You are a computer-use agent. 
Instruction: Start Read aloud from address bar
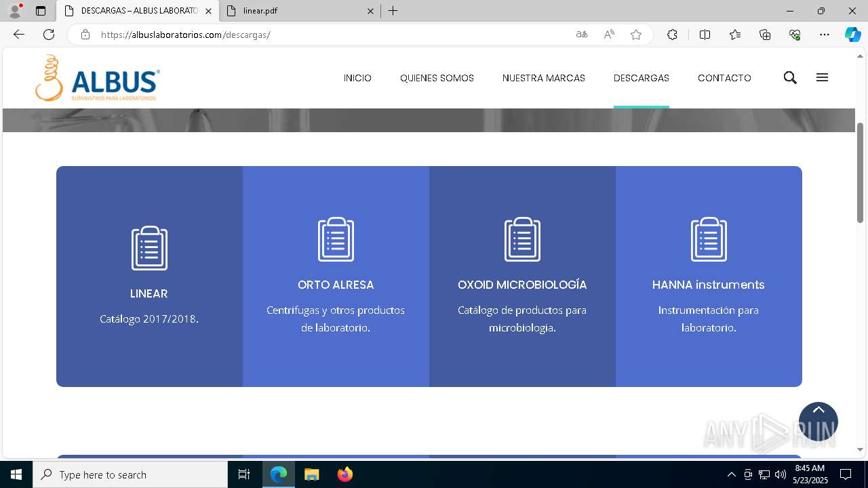(609, 35)
